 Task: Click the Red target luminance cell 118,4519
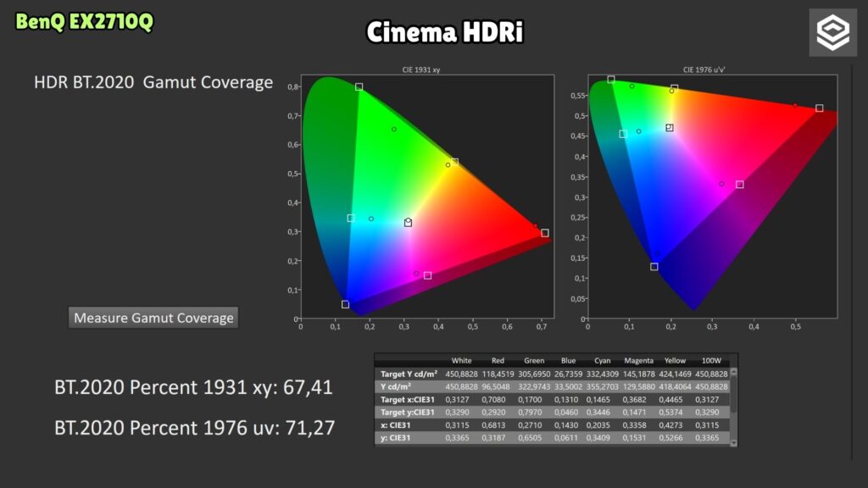[x=498, y=374]
